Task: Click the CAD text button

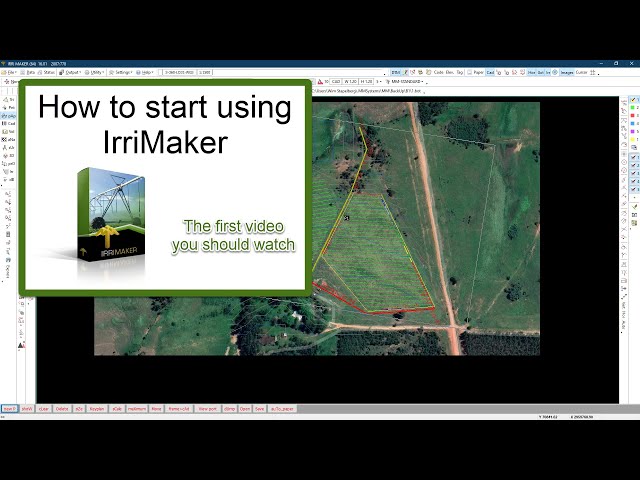Action: point(336,82)
